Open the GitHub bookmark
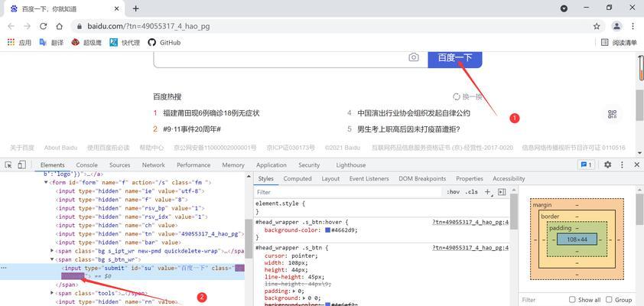 coord(164,42)
